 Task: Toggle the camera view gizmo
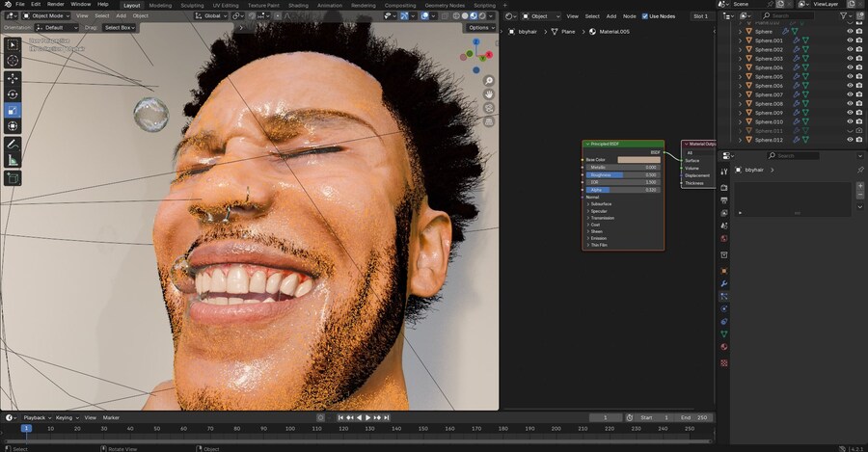pyautogui.click(x=489, y=108)
